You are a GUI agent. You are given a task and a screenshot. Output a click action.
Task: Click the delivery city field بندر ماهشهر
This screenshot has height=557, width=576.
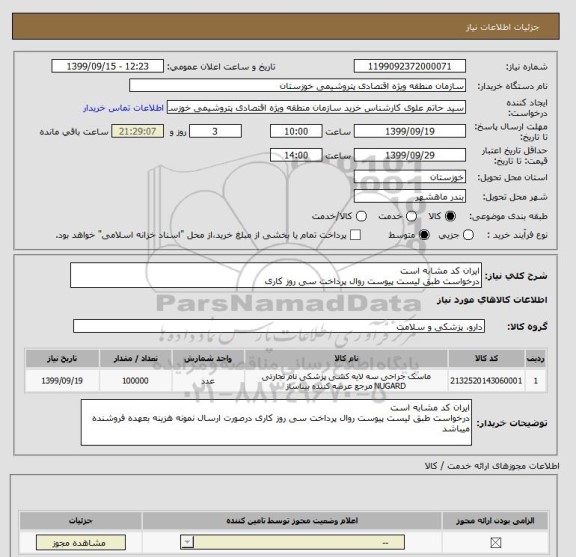tap(410, 197)
